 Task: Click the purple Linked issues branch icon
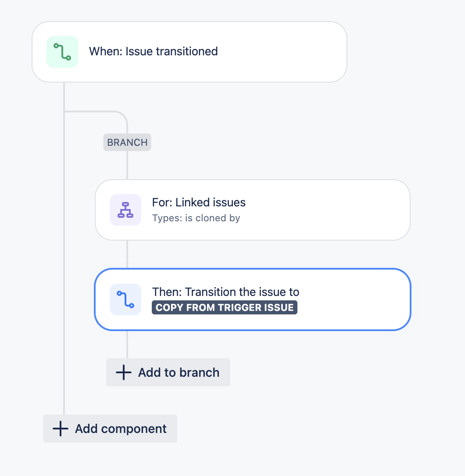pos(125,209)
